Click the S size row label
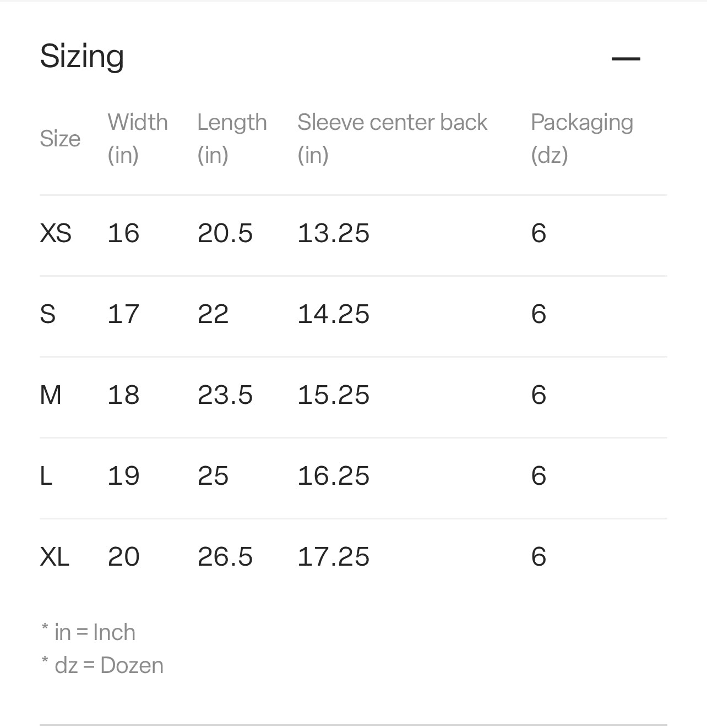The height and width of the screenshot is (728, 707). click(48, 314)
